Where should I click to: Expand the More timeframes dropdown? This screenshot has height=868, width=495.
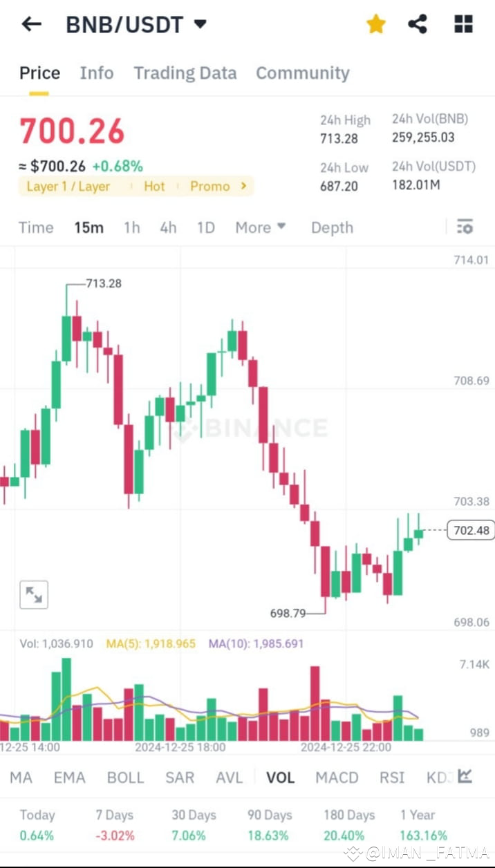click(x=260, y=227)
